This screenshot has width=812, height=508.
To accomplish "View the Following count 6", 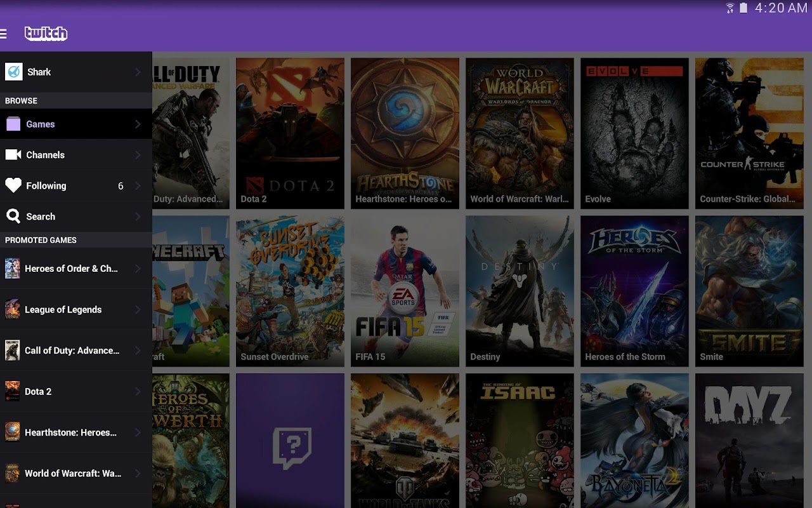I will click(x=121, y=186).
